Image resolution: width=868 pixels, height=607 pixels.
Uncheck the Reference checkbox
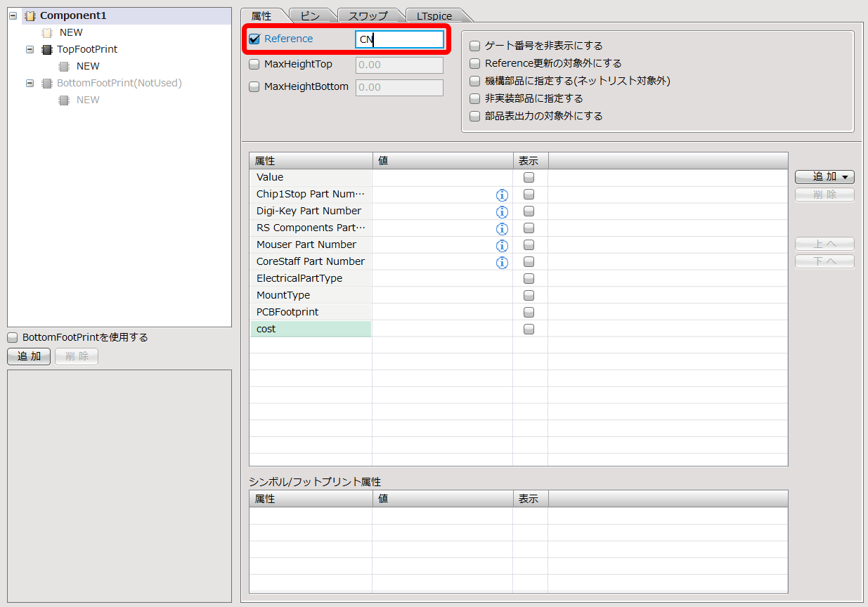point(254,39)
